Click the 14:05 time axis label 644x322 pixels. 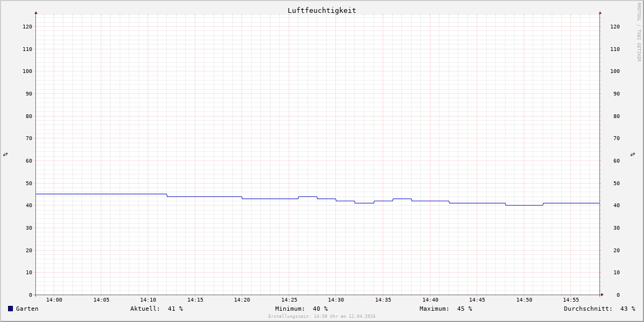click(x=101, y=299)
